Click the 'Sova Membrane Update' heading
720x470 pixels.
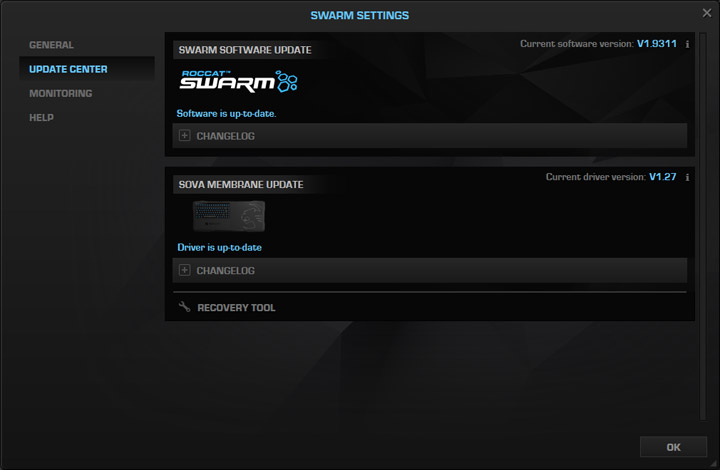pos(241,185)
